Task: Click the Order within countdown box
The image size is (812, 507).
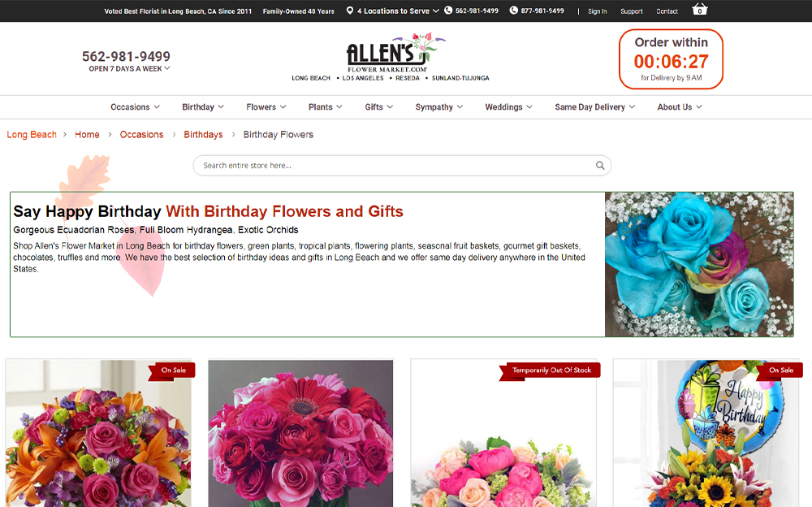Action: 671,59
